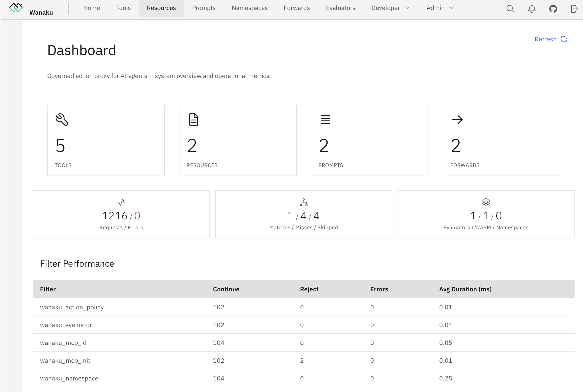The width and height of the screenshot is (583, 392).
Task: Click the 0.25 average duration value
Action: [445, 378]
